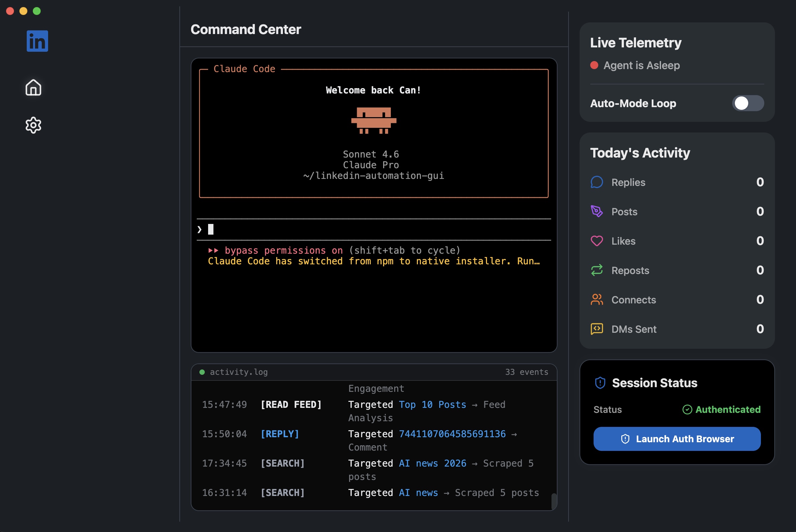Click the activity.log scrollbar
Image resolution: width=796 pixels, height=532 pixels.
click(x=554, y=500)
